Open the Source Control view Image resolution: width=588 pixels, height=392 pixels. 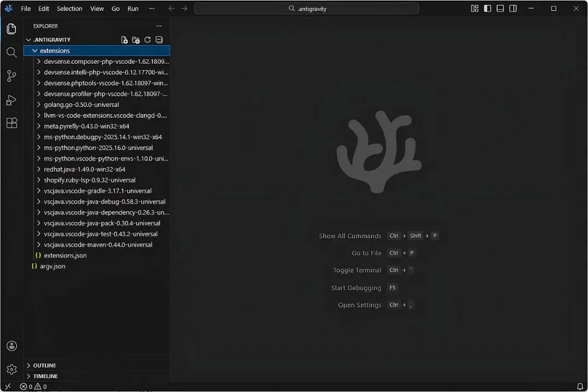click(11, 76)
